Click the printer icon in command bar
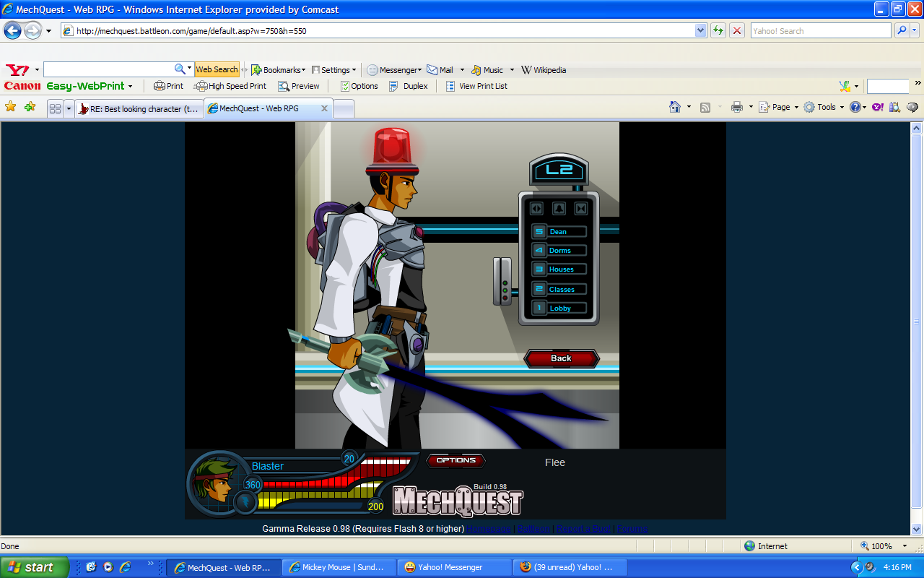 click(737, 107)
